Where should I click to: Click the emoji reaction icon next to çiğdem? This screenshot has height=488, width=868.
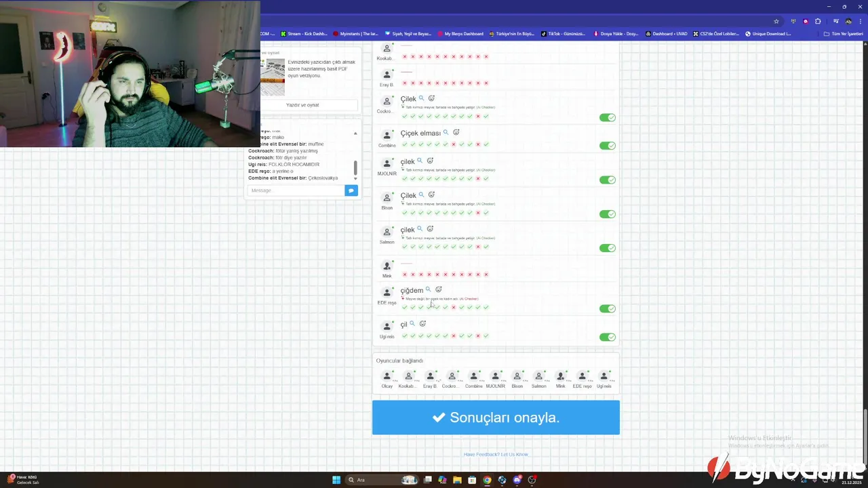(x=439, y=289)
